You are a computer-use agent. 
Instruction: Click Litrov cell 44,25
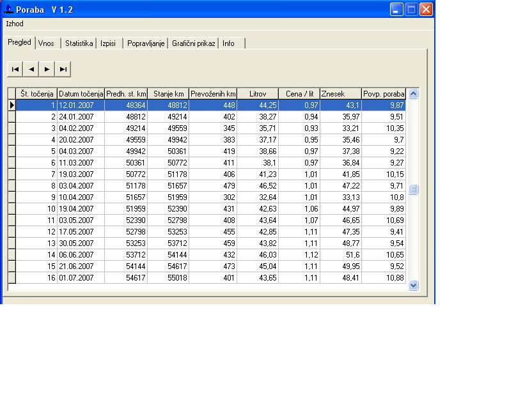[258, 105]
